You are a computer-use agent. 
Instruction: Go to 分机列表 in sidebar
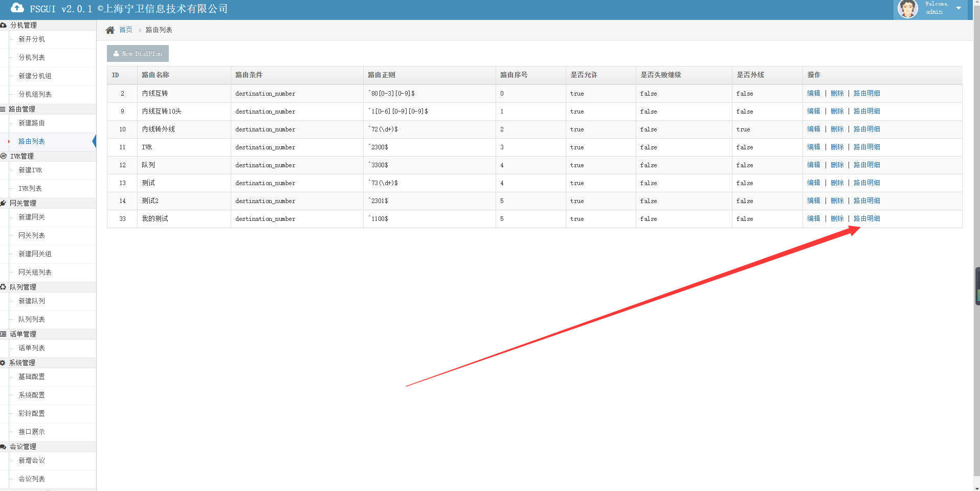(x=32, y=58)
